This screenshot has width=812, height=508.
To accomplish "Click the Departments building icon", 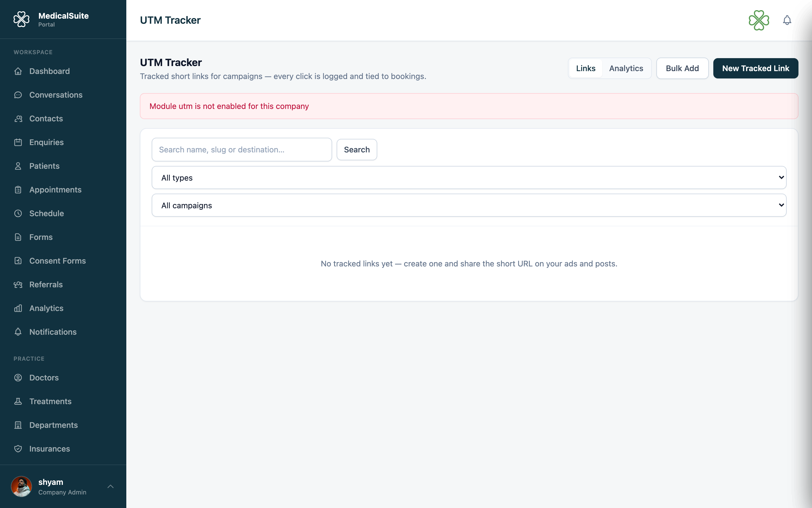I will [x=18, y=425].
